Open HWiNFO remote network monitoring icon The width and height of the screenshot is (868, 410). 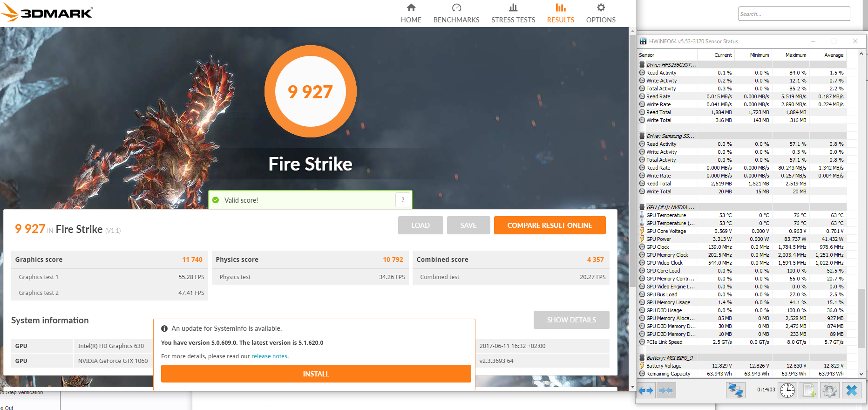click(736, 390)
